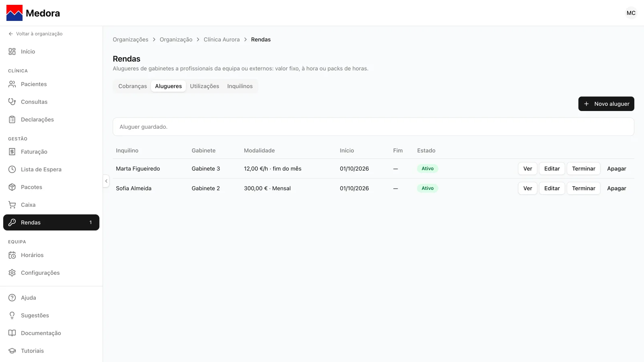Click Ver for Sofia Almeida
Screen dimensions: 644x362
point(528,188)
